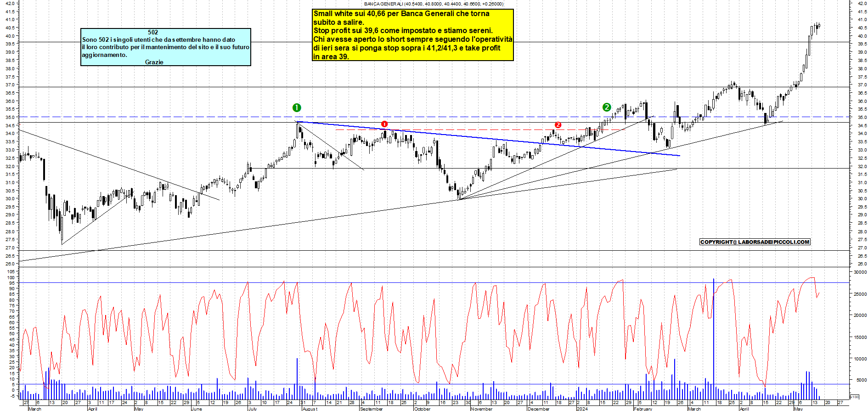Click the BANCA GENERALI title with price values
The height and width of the screenshot is (411, 868).
point(434,4)
